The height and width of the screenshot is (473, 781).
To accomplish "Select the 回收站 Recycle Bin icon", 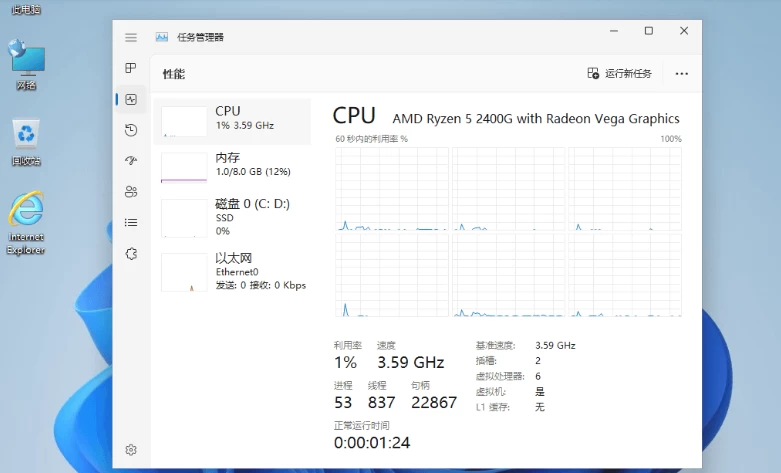I will click(26, 141).
